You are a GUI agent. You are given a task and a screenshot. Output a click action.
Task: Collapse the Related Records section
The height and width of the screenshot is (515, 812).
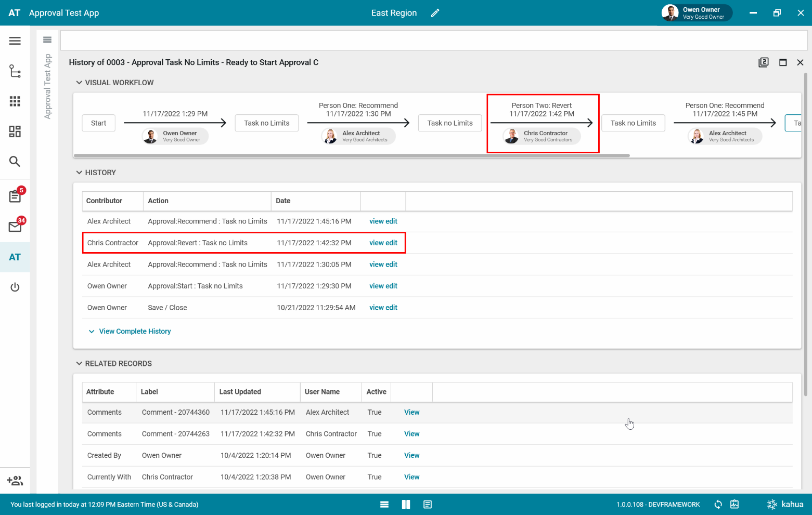click(79, 364)
